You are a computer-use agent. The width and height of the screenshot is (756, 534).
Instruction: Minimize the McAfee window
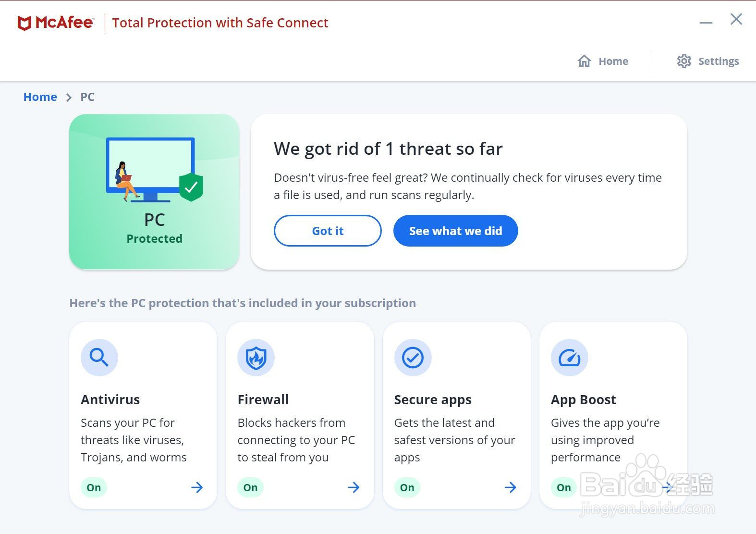706,22
